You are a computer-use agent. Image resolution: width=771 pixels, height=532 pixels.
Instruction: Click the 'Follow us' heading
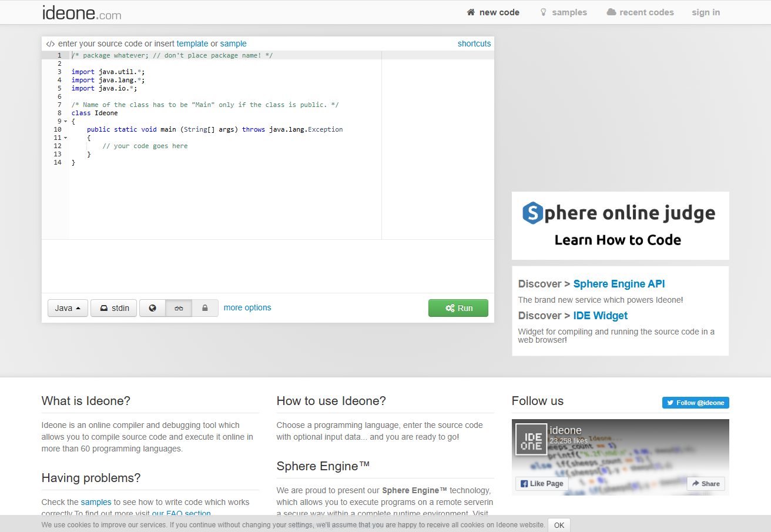[538, 401]
